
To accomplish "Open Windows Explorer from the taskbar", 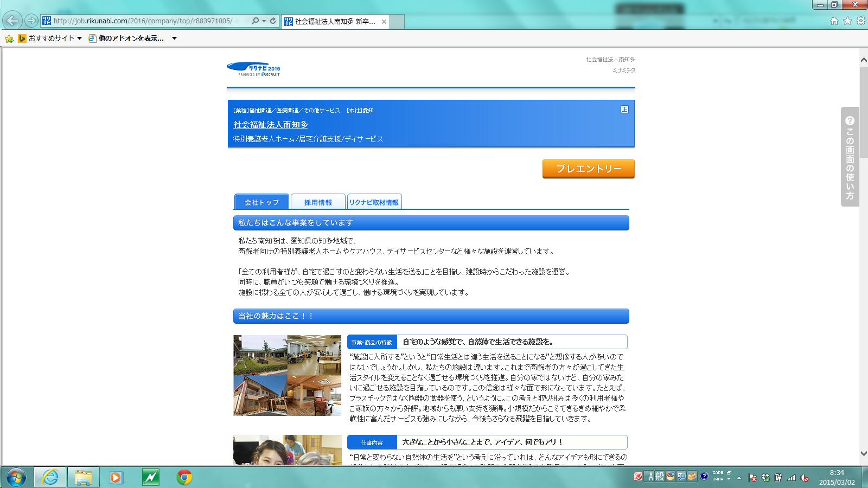I will (x=84, y=478).
